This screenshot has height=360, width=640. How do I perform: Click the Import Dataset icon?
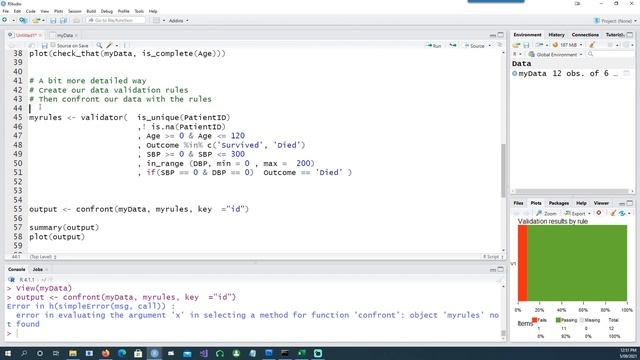tap(540, 45)
